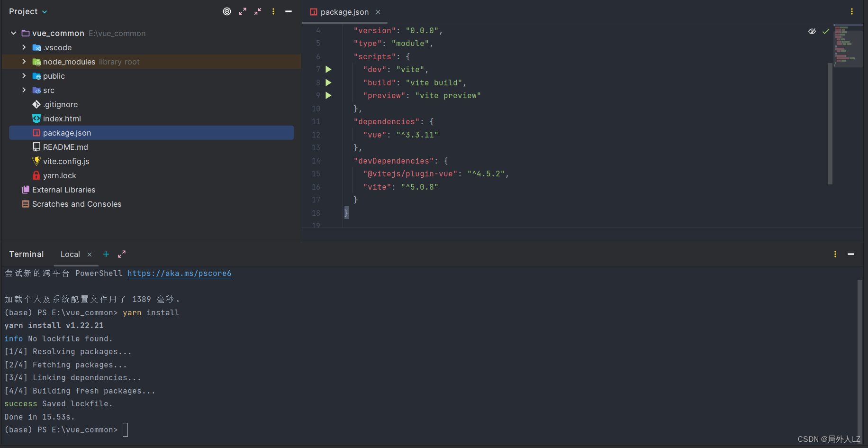Collapse the vue_common root folder
This screenshot has width=868, height=448.
[13, 33]
